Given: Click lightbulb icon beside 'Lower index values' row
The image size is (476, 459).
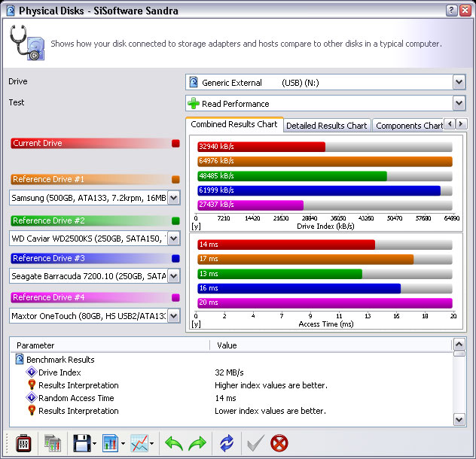Looking at the screenshot, I should point(32,410).
